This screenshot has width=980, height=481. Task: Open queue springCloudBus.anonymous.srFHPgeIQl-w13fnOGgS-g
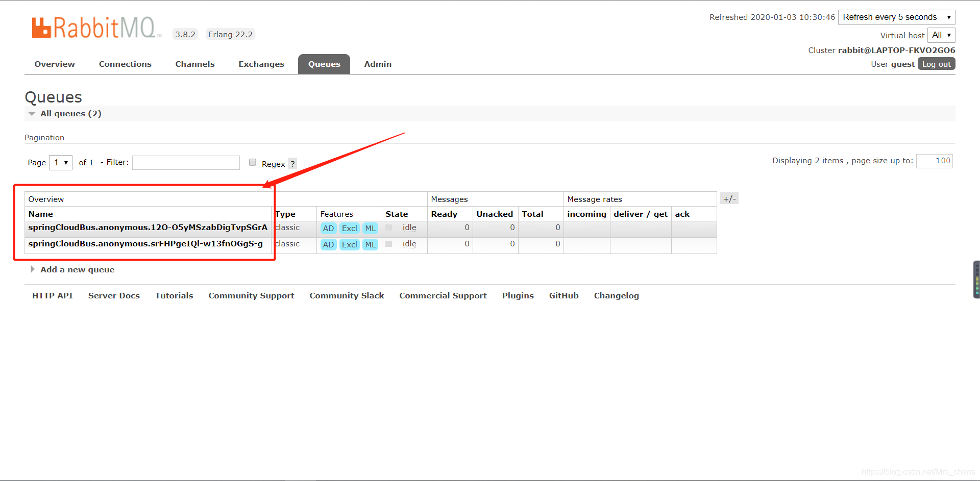pyautogui.click(x=145, y=244)
